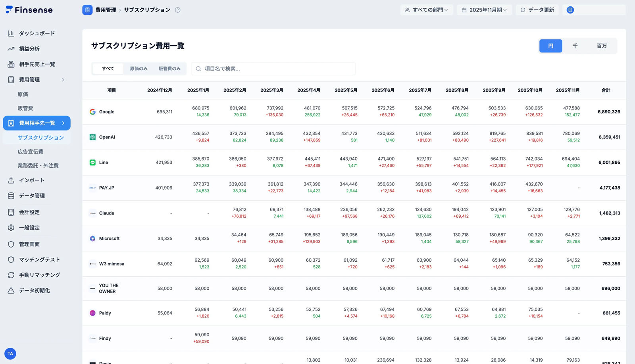Click the 一般設定 gear icon

click(x=11, y=228)
